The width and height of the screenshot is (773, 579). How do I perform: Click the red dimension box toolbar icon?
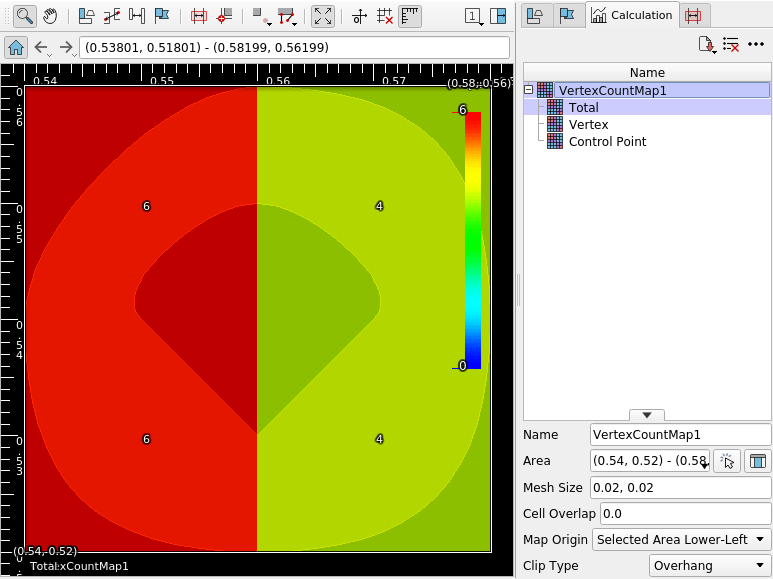click(x=199, y=16)
